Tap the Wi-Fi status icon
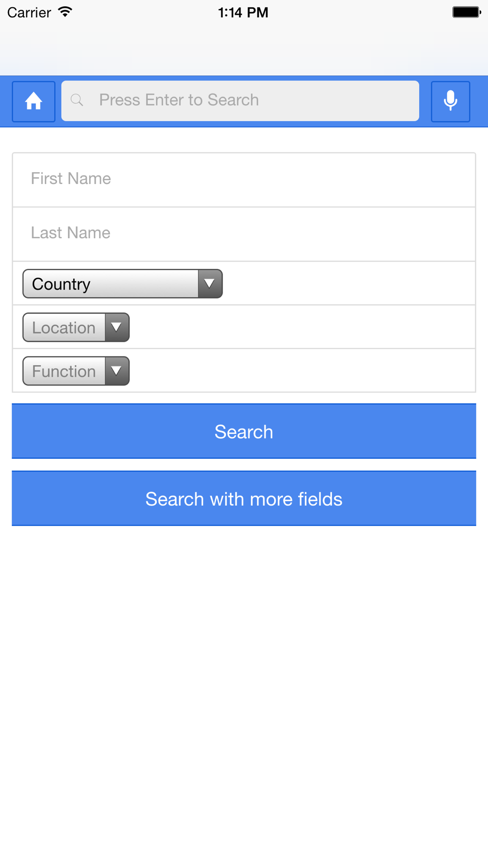 (65, 12)
